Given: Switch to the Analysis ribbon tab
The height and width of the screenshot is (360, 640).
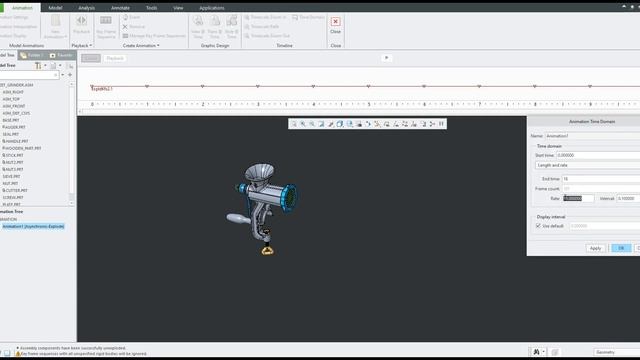Looking at the screenshot, I should 86,8.
